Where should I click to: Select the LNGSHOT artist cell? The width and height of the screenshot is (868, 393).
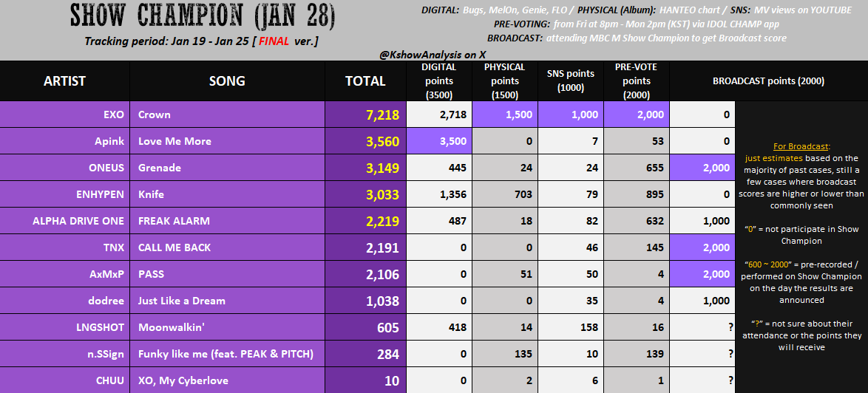tap(65, 327)
